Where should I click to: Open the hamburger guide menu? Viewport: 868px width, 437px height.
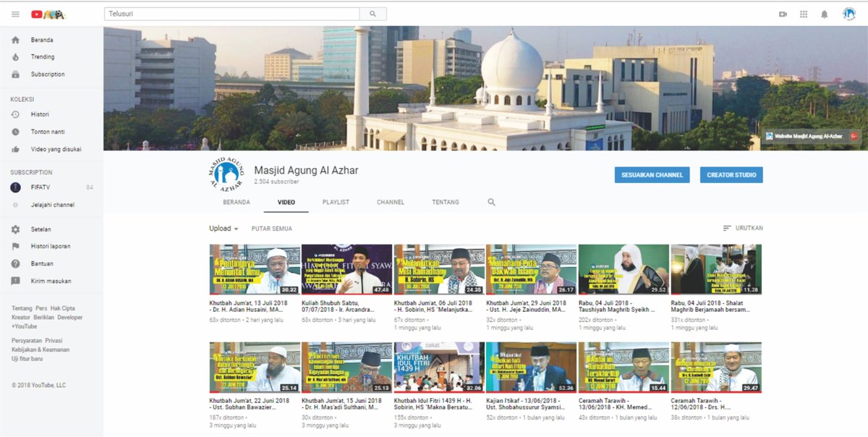[x=16, y=14]
